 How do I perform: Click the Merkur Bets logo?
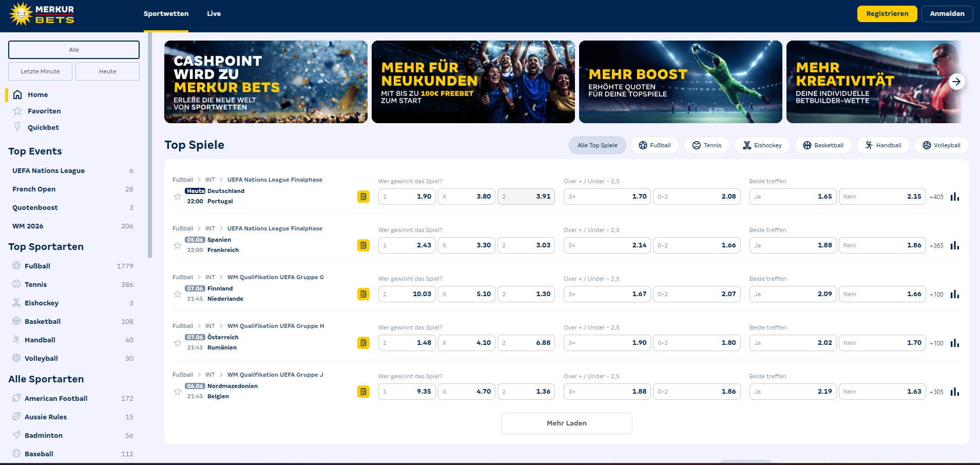point(42,14)
